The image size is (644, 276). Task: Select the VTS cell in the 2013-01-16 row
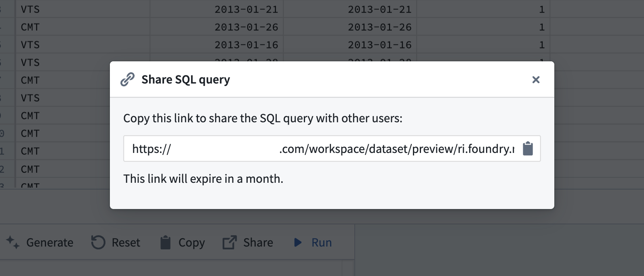point(30,45)
